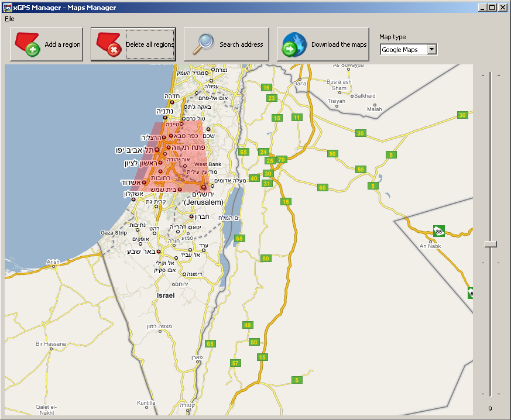Click the route 88 road marker
The image size is (511, 420).
254,342
